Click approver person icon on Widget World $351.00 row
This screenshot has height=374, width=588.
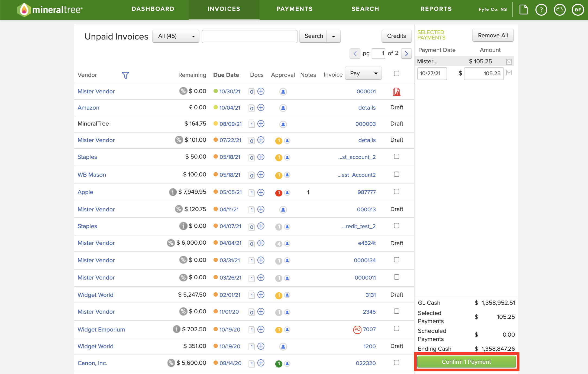pyautogui.click(x=283, y=347)
